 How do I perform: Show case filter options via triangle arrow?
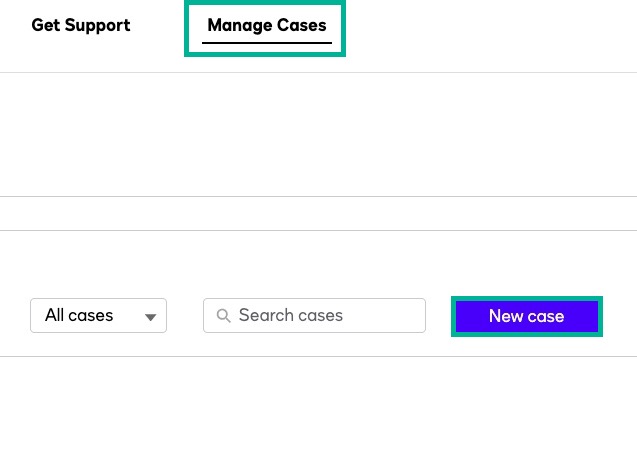(x=151, y=317)
